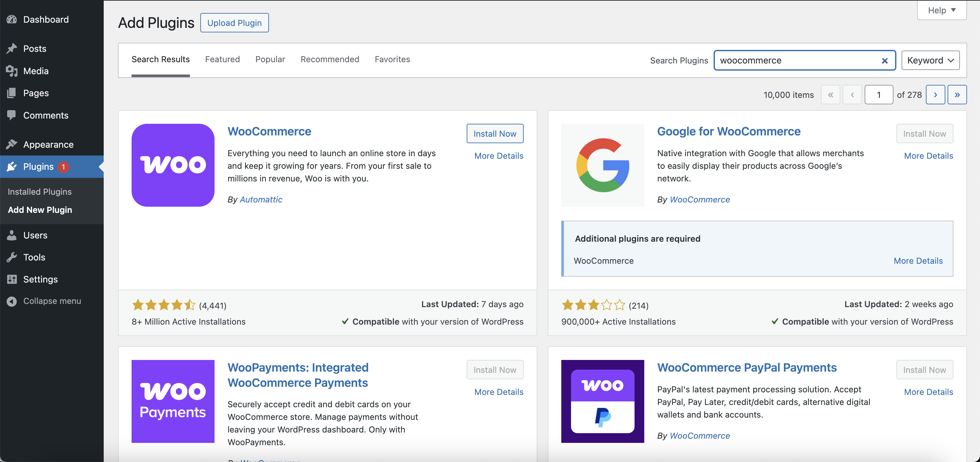Screen dimensions: 980x462
Task: Click the Appearance paintbrush icon
Action: click(x=12, y=144)
